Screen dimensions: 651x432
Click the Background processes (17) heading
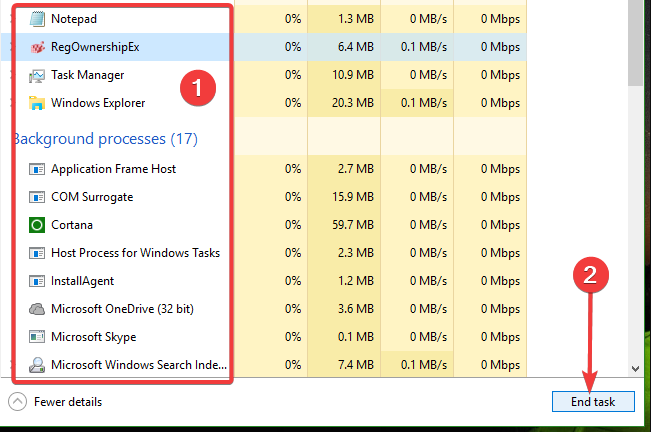106,139
